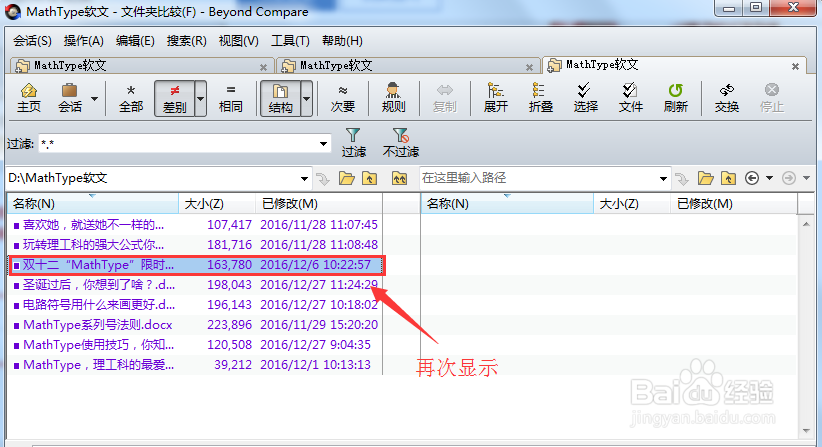Sort left pane by 名称(N) column
The width and height of the screenshot is (822, 447).
[93, 204]
